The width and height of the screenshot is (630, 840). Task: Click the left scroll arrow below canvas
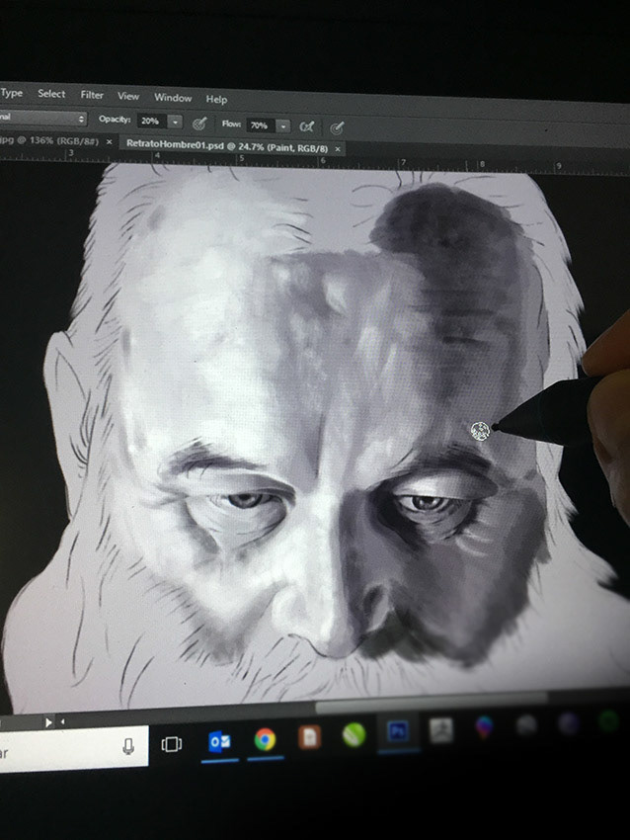[63, 722]
